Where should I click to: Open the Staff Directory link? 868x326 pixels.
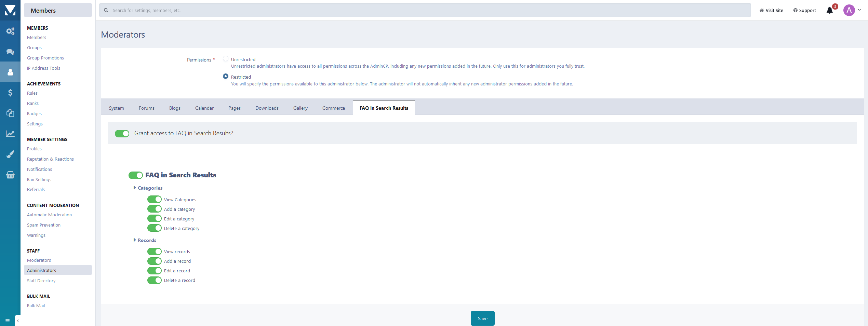pos(41,281)
